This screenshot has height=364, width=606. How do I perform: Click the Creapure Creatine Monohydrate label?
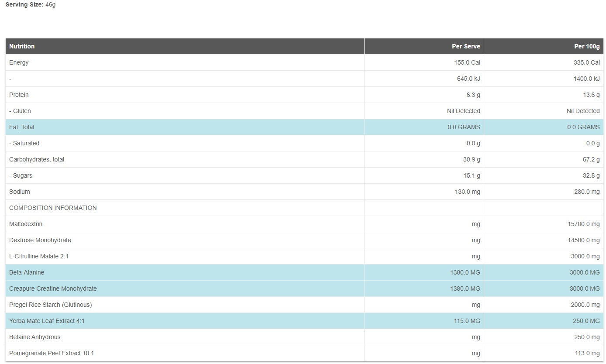click(x=53, y=288)
